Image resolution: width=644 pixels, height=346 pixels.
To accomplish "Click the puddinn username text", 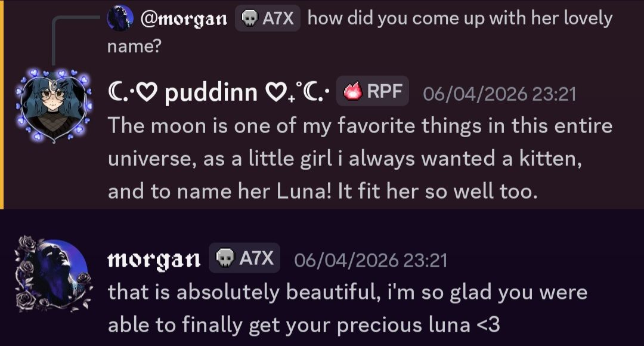I will pyautogui.click(x=211, y=92).
